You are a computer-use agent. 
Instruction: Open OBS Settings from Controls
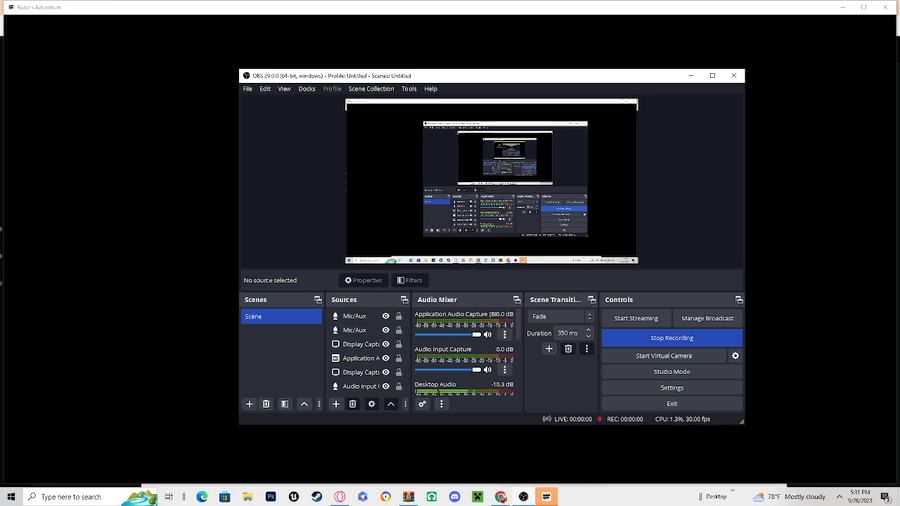pyautogui.click(x=672, y=388)
